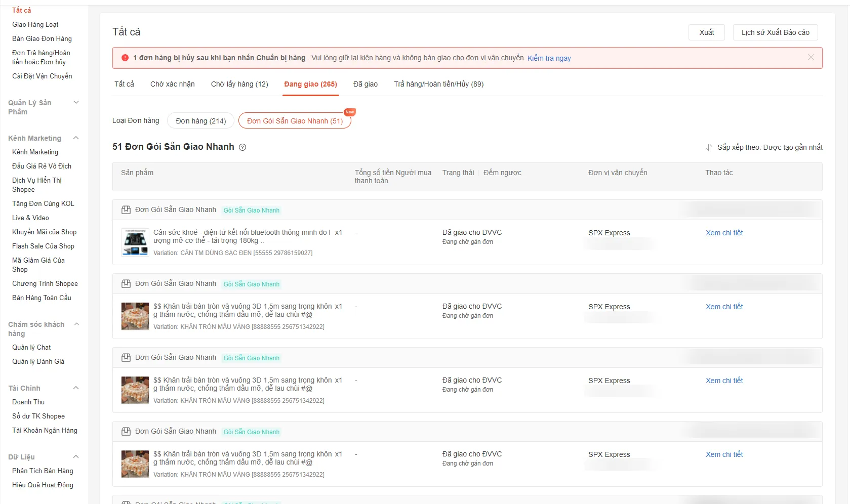The height and width of the screenshot is (504, 850).
Task: Open thumbnail of the bluetooth health scale product
Action: coord(135,242)
